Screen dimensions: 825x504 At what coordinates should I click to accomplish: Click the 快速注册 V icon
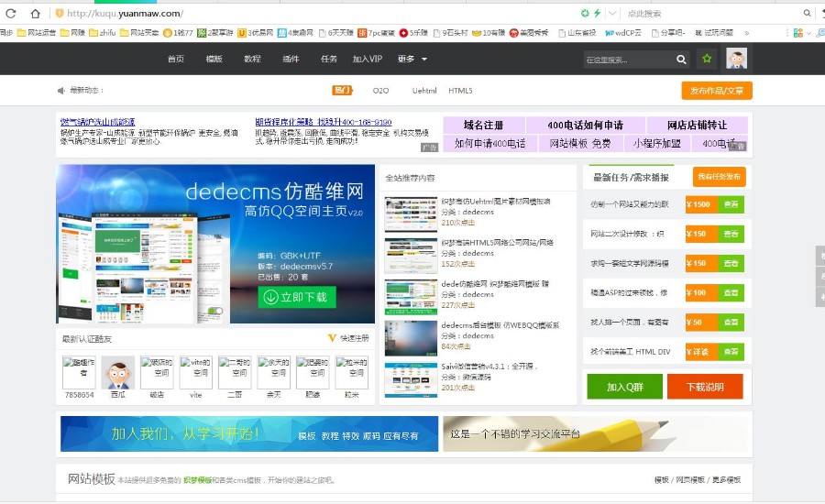[x=332, y=338]
